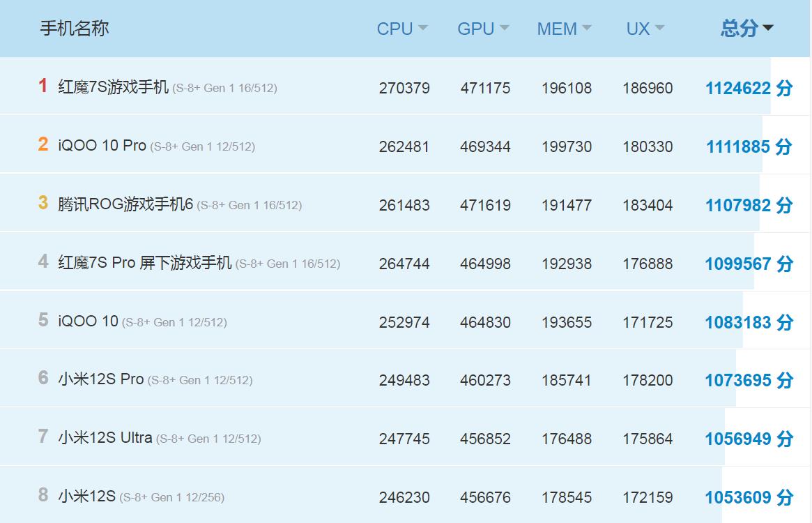Select total score 1107982 分
Viewport: 812px width, 523px height.
tap(749, 205)
